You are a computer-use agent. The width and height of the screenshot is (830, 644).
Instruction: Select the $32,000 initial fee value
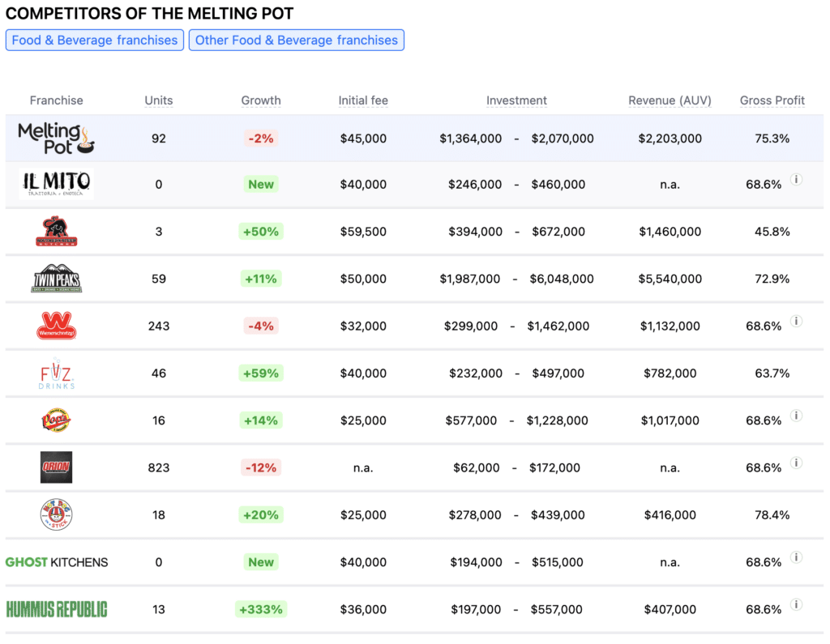(363, 326)
